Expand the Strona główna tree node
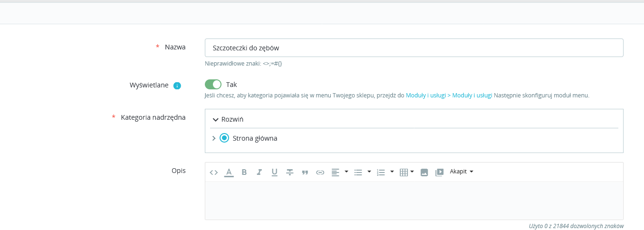Image resolution: width=644 pixels, height=230 pixels. pos(214,138)
